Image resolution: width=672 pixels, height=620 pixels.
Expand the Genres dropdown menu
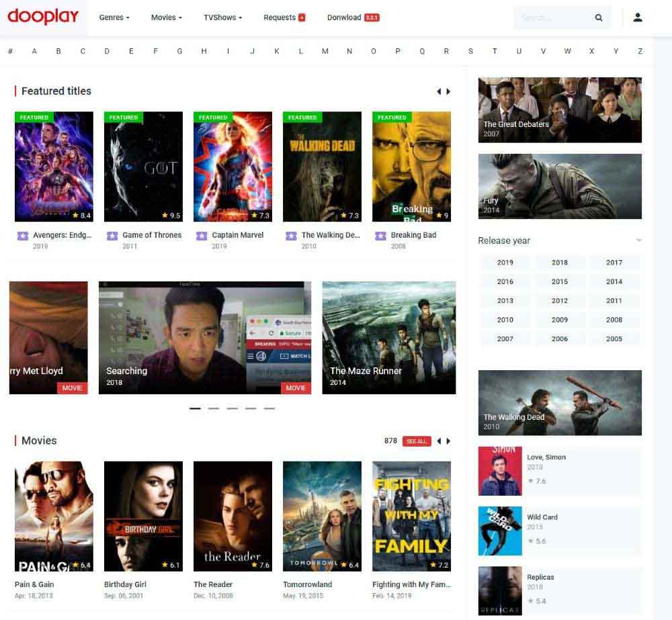click(x=114, y=17)
